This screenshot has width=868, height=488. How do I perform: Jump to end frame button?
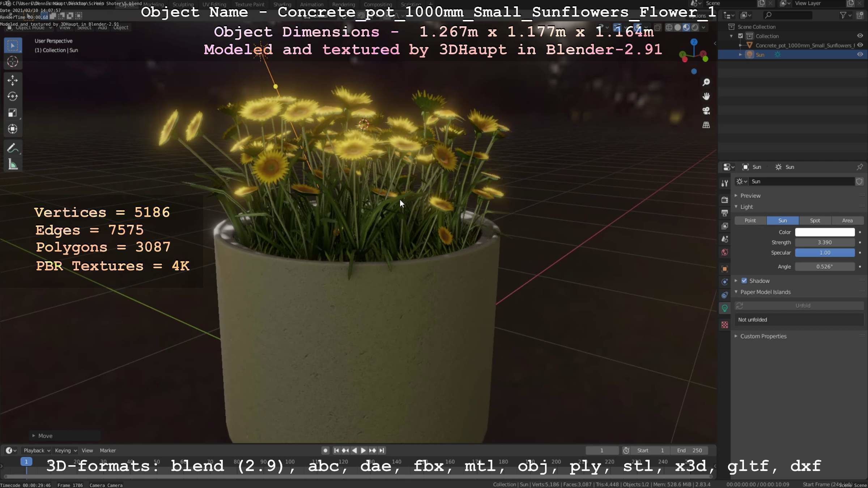click(382, 450)
